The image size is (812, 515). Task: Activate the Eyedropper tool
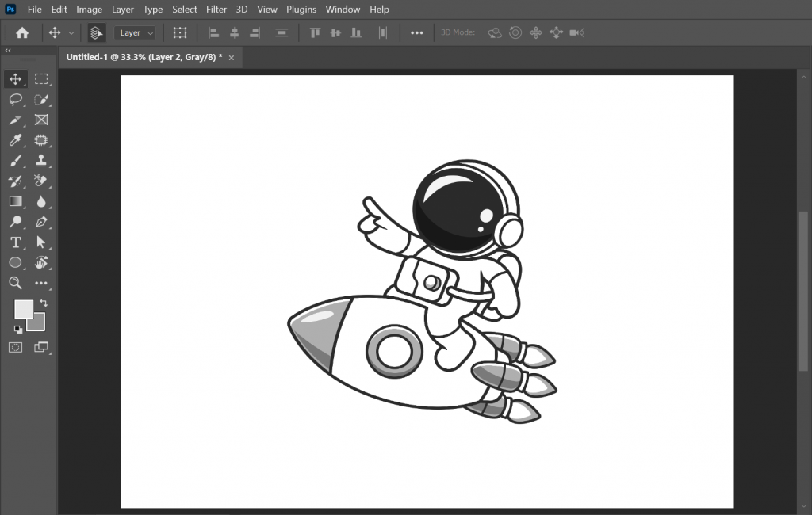click(15, 140)
